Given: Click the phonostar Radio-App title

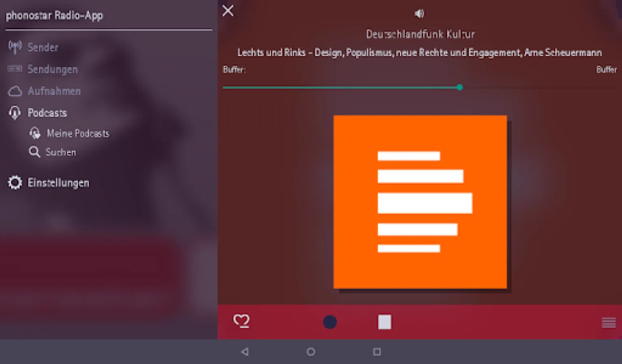Looking at the screenshot, I should point(54,16).
